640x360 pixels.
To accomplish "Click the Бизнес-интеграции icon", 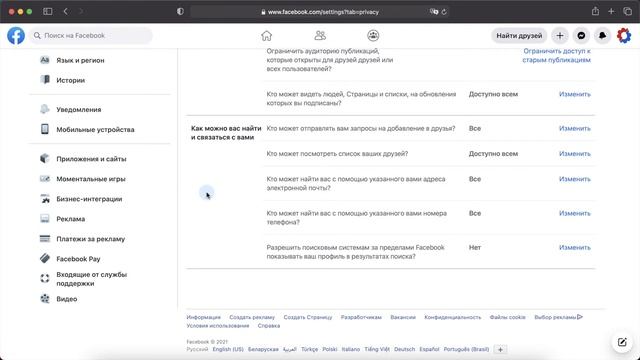I will point(45,198).
